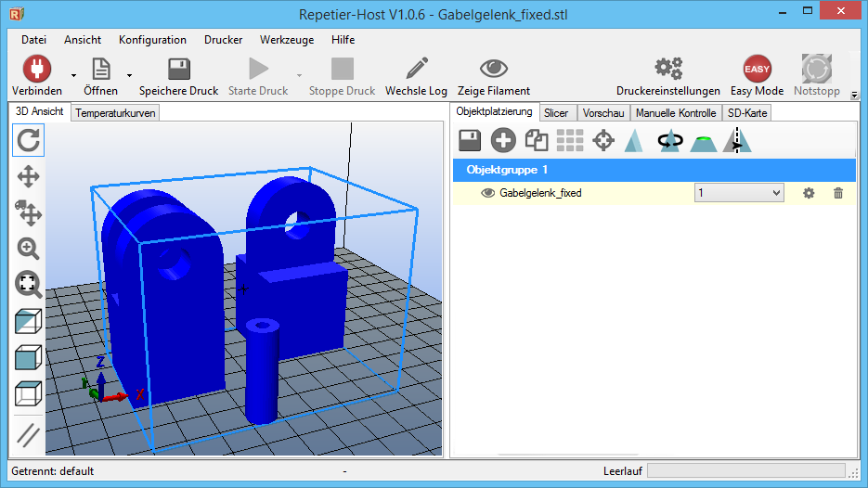Open Druckereinstellungen gears icon
Screen dimensions: 868x488
pyautogui.click(x=668, y=69)
